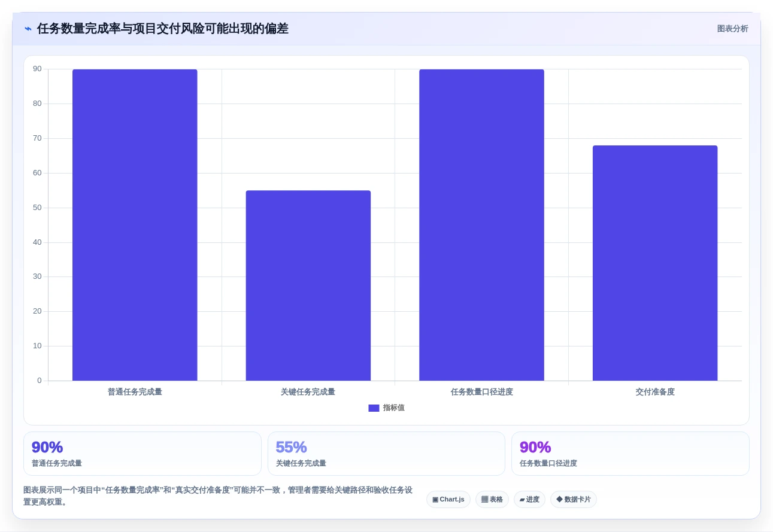The height and width of the screenshot is (532, 773).
Task: Click the 表格 tag
Action: [492, 500]
